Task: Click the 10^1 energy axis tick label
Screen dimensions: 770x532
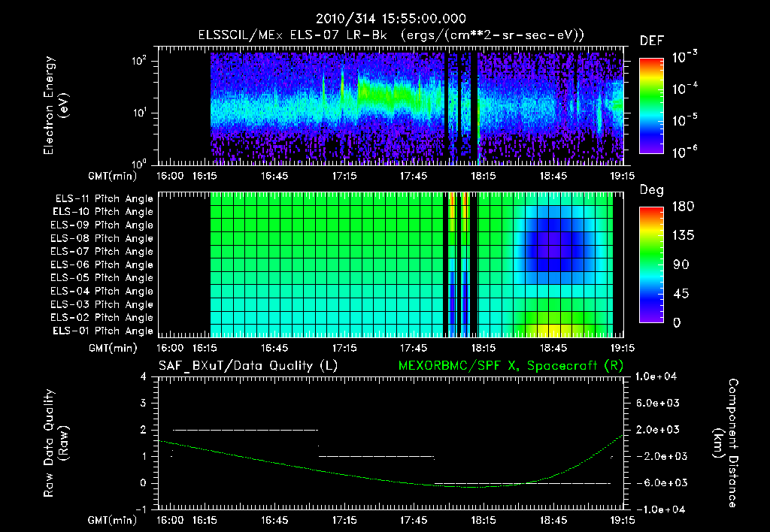Action: pyautogui.click(x=139, y=113)
